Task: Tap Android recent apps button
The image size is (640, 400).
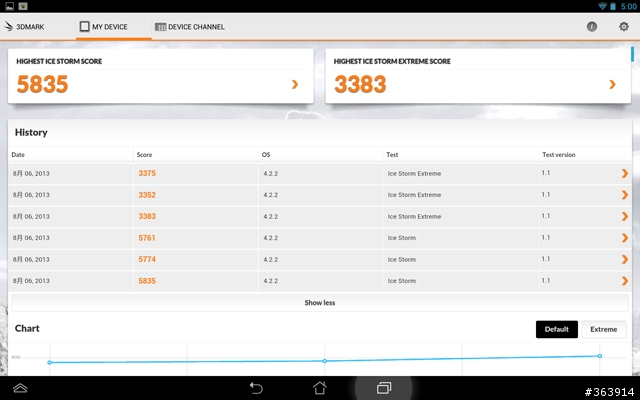Action: 384,388
